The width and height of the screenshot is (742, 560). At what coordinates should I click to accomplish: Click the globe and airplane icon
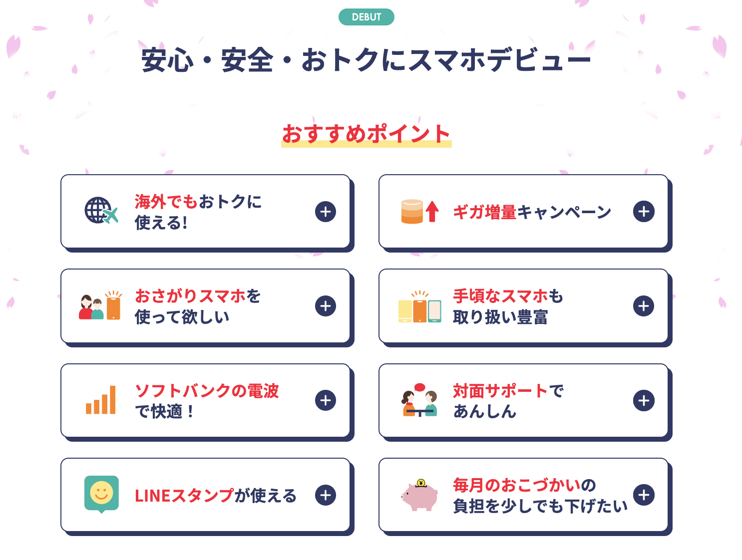[x=101, y=211]
